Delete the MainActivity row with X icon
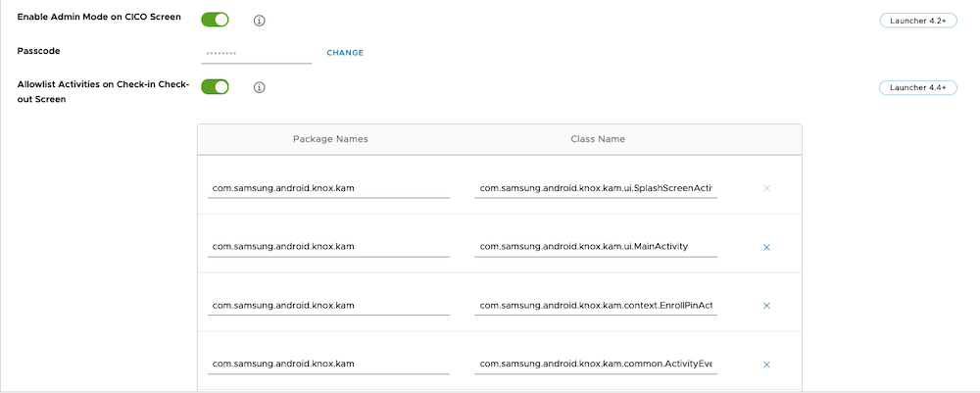The width and height of the screenshot is (980, 393). (x=766, y=247)
